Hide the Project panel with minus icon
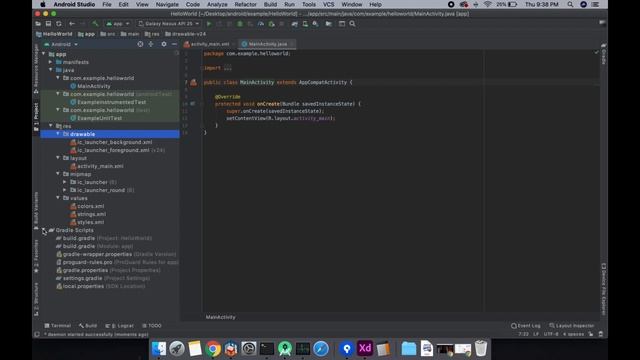The height and width of the screenshot is (360, 640). pyautogui.click(x=174, y=44)
